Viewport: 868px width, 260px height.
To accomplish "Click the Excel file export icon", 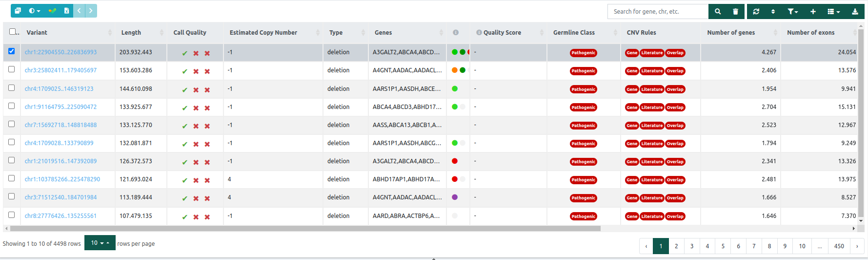I will [66, 11].
